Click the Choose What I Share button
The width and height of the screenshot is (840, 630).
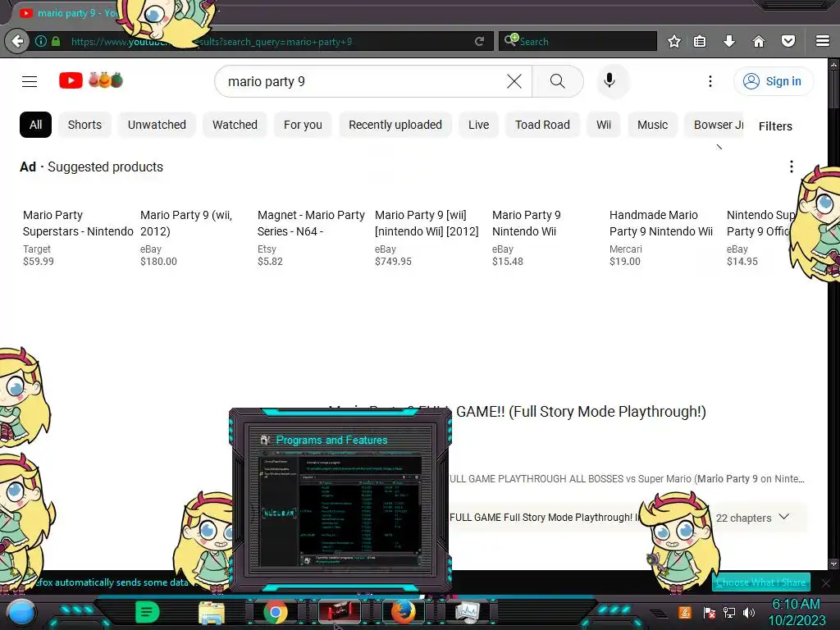coord(760,582)
